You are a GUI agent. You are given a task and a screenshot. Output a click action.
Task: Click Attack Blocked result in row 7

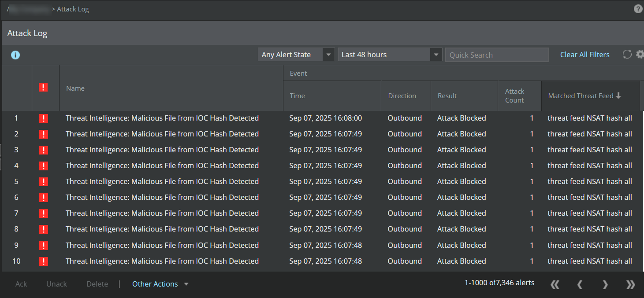[x=462, y=213]
